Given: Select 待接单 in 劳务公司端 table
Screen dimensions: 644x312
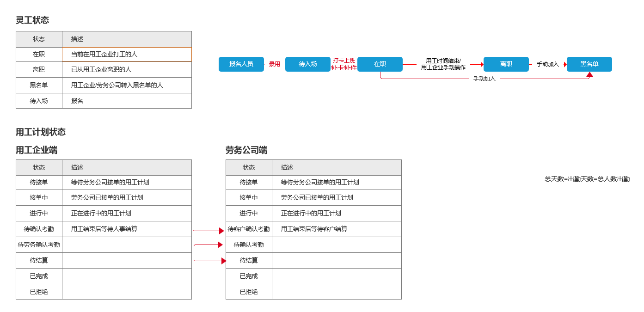Looking at the screenshot, I should (x=249, y=183).
